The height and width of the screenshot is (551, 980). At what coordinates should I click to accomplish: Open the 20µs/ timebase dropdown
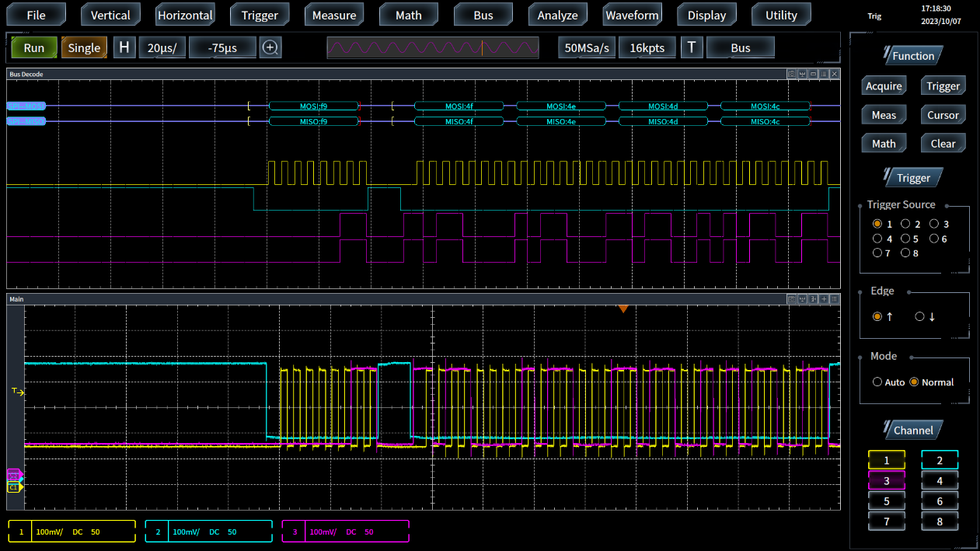(162, 47)
